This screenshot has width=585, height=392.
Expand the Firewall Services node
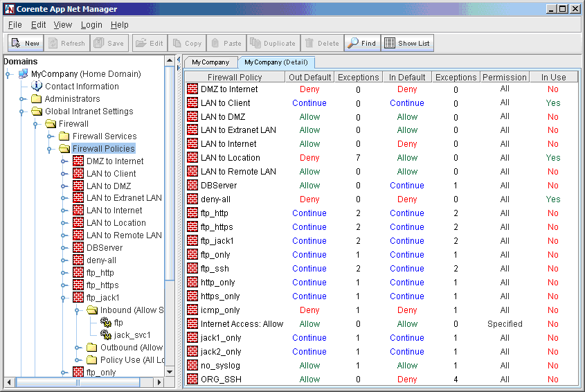click(50, 136)
